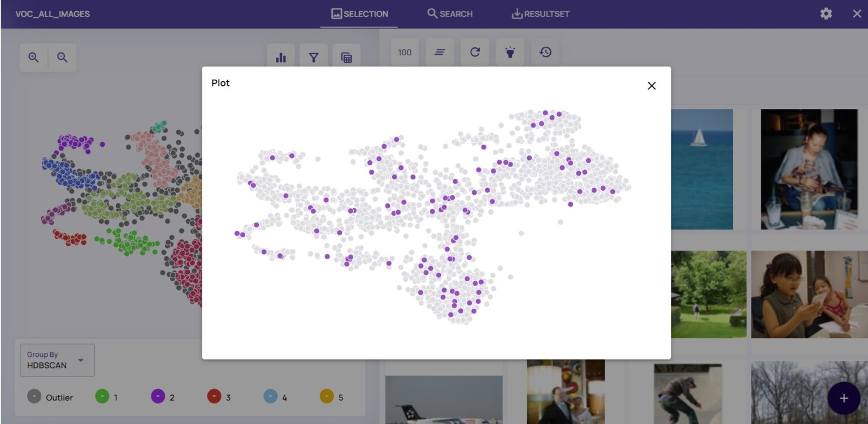
Task: Switch to the RESULTSET tab
Action: (x=540, y=14)
